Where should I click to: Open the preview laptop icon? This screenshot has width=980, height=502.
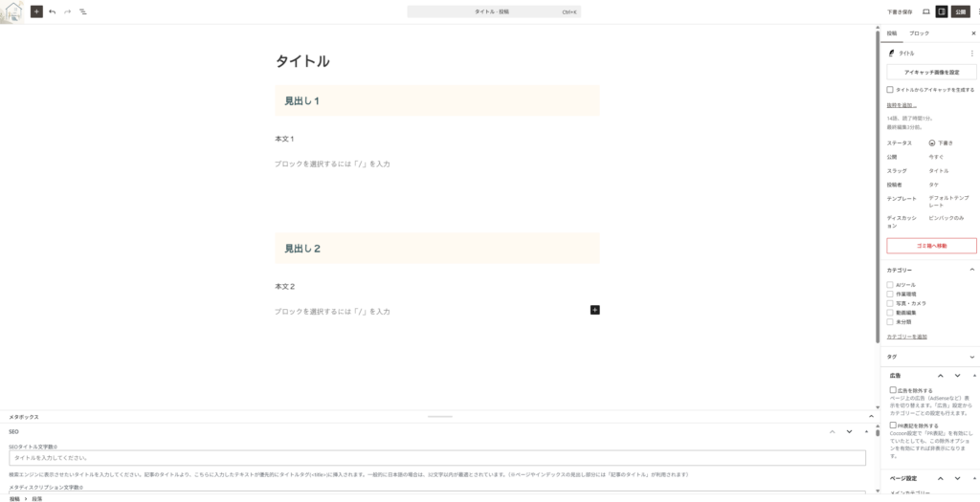pos(926,11)
